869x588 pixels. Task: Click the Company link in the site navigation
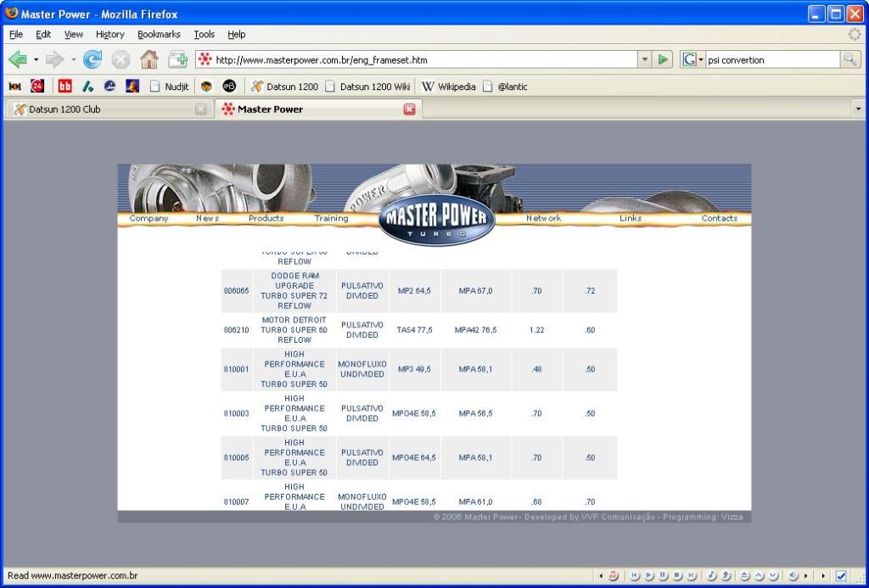pyautogui.click(x=149, y=218)
